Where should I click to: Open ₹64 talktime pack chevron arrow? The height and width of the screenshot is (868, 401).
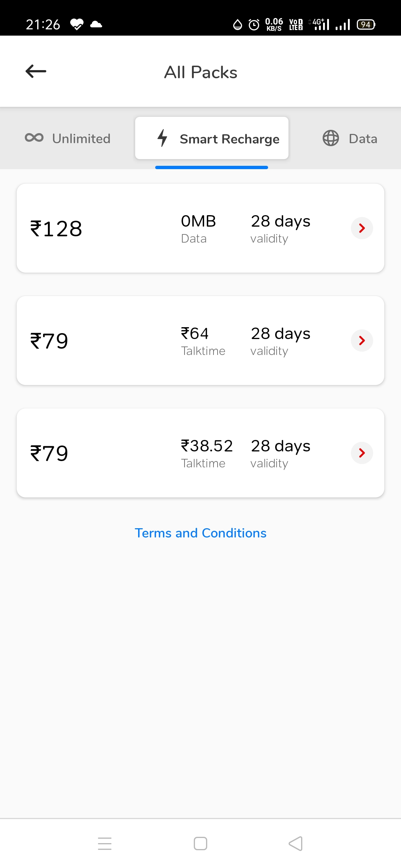point(362,341)
